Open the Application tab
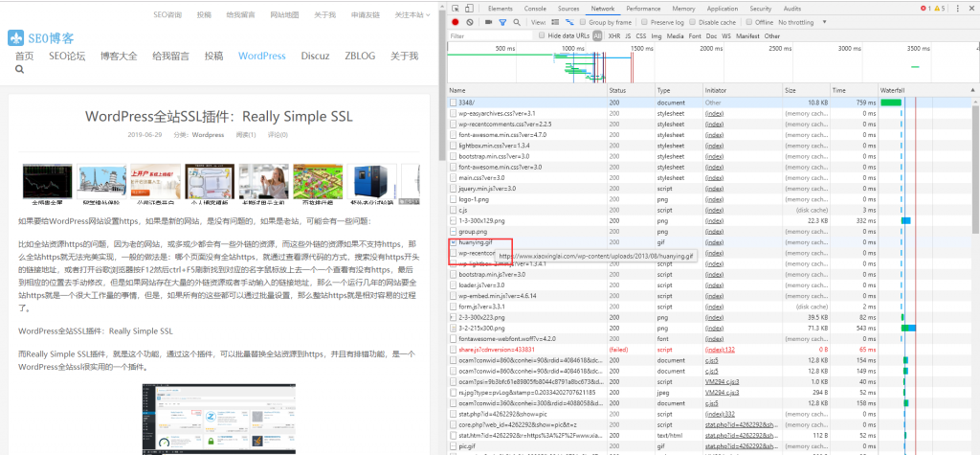The width and height of the screenshot is (980, 455). pos(723,9)
